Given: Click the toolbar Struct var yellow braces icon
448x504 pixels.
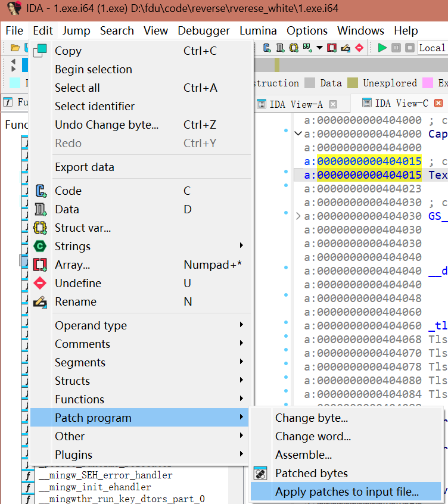Looking at the screenshot, I should coord(294,48).
